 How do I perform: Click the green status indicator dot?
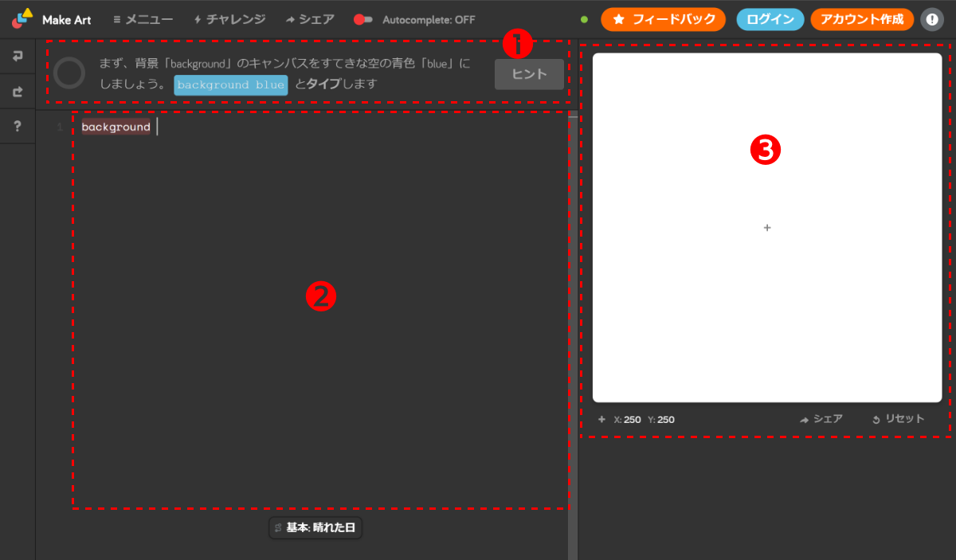click(585, 18)
